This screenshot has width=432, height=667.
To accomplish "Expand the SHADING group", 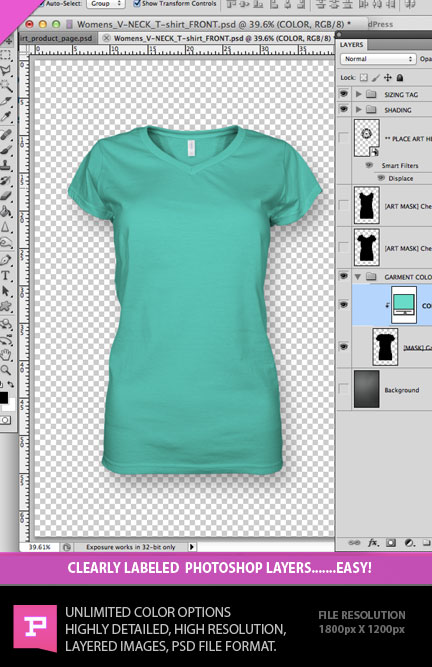I will (x=358, y=110).
